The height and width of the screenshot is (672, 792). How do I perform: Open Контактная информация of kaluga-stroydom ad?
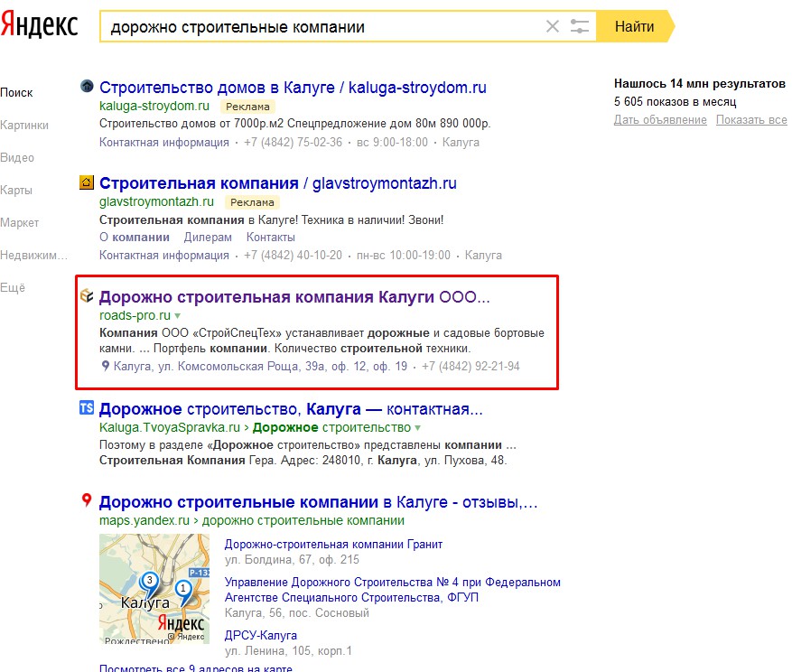point(164,143)
